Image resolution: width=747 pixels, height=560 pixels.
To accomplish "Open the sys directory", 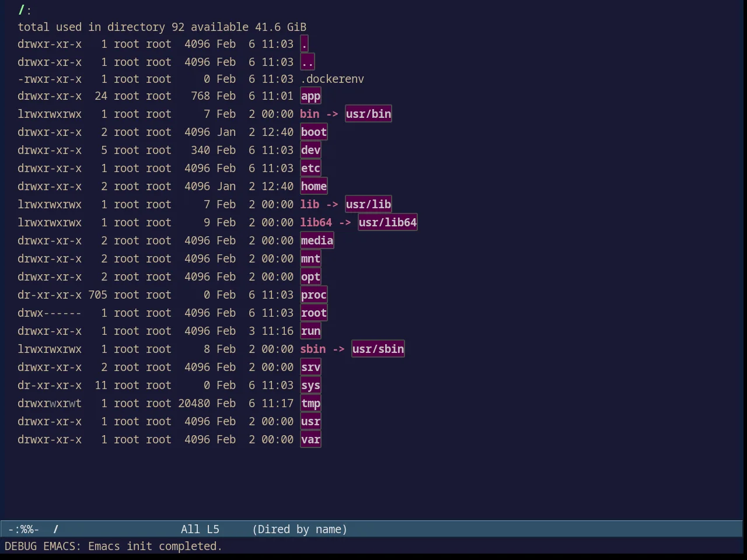I will pos(310,385).
